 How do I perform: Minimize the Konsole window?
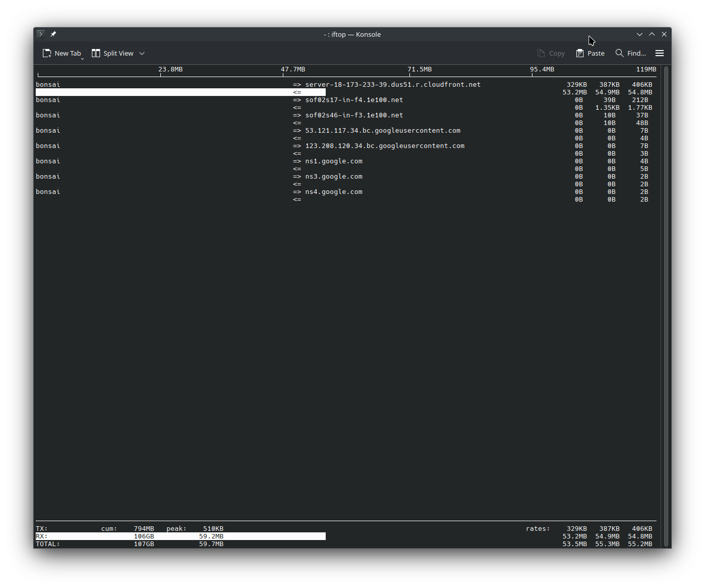click(x=640, y=34)
